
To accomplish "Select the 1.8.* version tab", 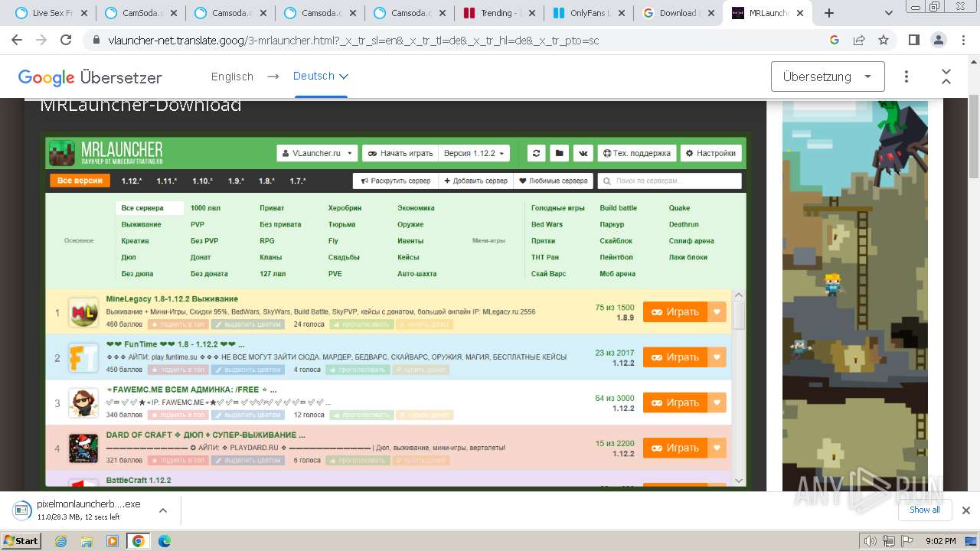I will (266, 181).
